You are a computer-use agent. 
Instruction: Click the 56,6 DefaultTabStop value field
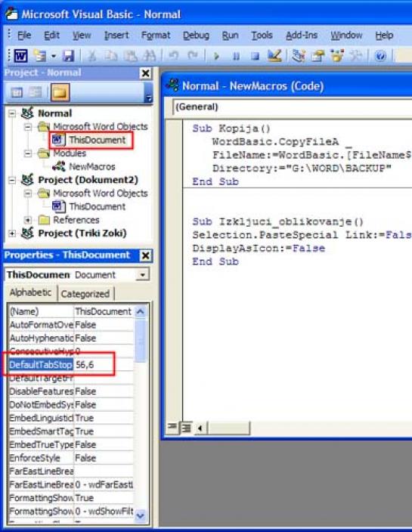point(104,365)
